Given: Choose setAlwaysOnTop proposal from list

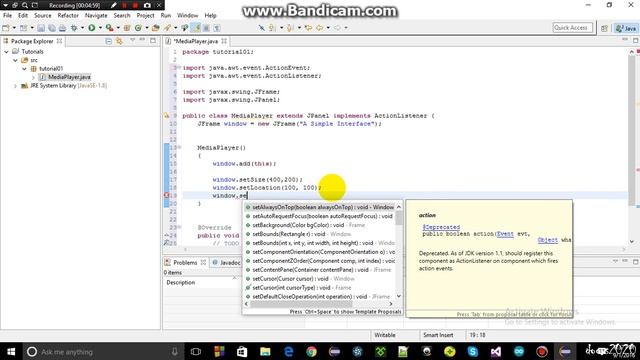Looking at the screenshot, I should point(320,207).
